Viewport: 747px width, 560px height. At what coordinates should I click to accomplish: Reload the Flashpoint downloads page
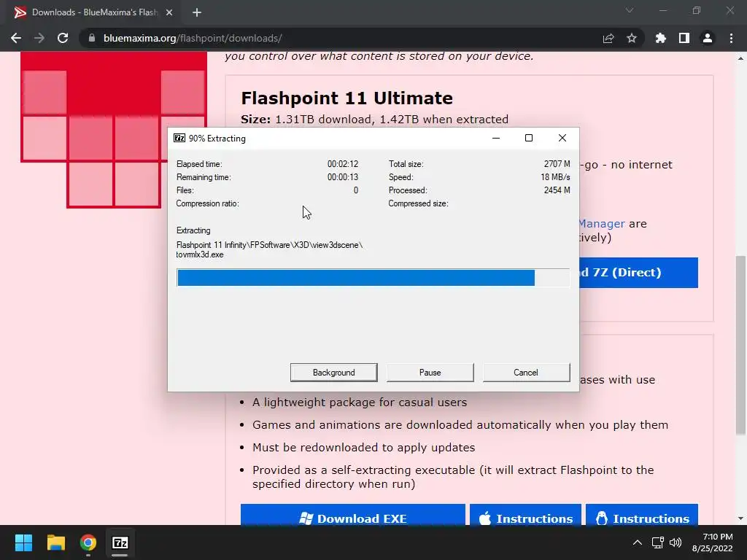pos(63,38)
